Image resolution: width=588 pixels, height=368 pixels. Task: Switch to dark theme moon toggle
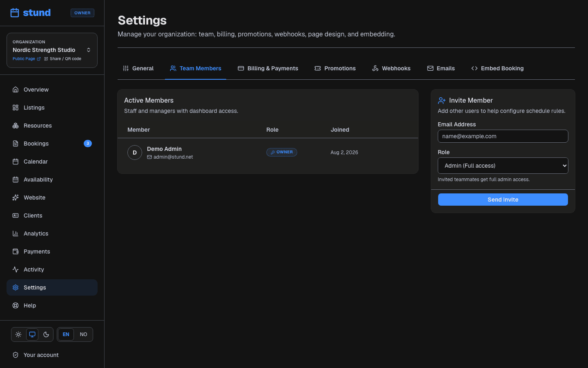click(x=46, y=334)
